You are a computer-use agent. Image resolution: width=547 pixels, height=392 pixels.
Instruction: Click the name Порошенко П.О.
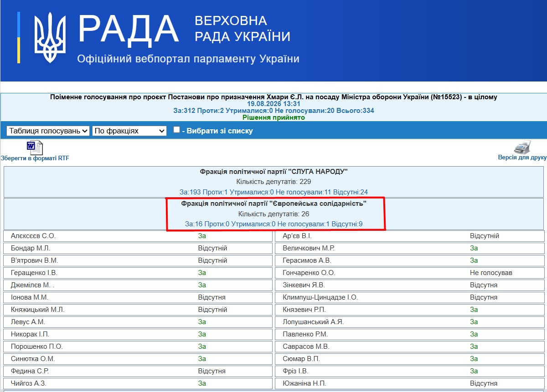37,346
